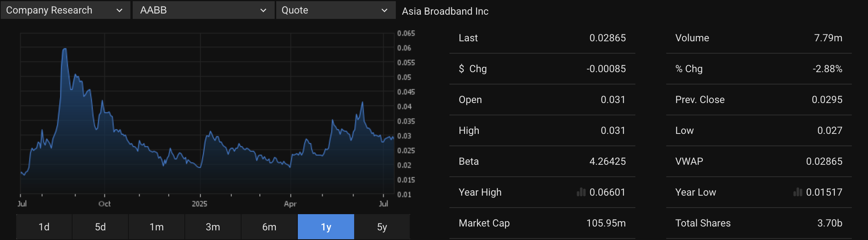Show the 6m price chart

pyautogui.click(x=269, y=227)
